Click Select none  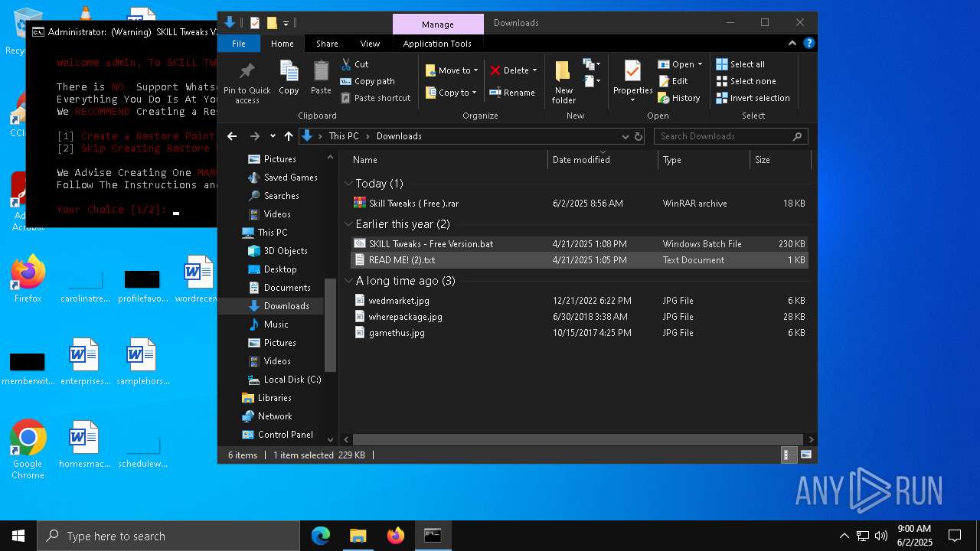[x=746, y=81]
